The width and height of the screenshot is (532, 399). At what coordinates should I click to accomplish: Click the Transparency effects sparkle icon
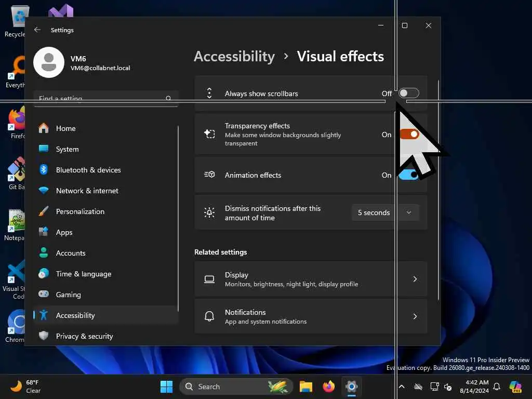pyautogui.click(x=209, y=134)
